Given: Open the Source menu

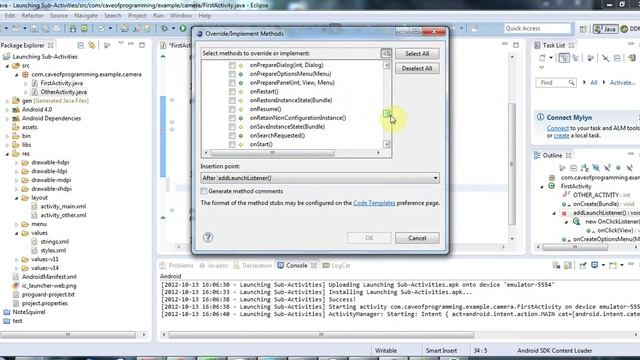Looking at the screenshot, I should pyautogui.click(x=59, y=16).
